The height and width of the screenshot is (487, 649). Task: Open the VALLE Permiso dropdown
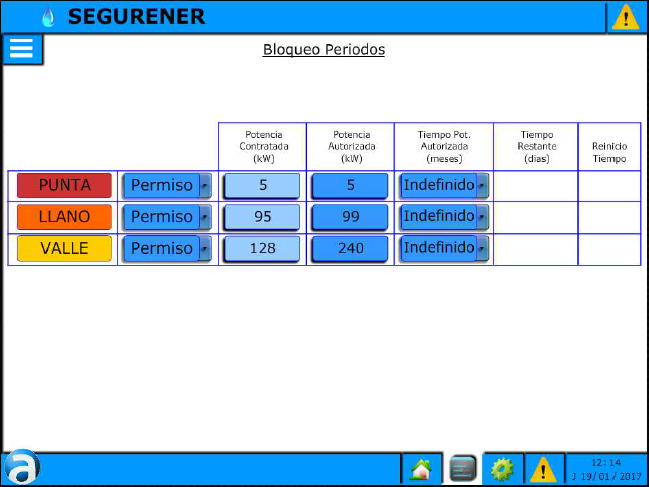click(x=167, y=248)
